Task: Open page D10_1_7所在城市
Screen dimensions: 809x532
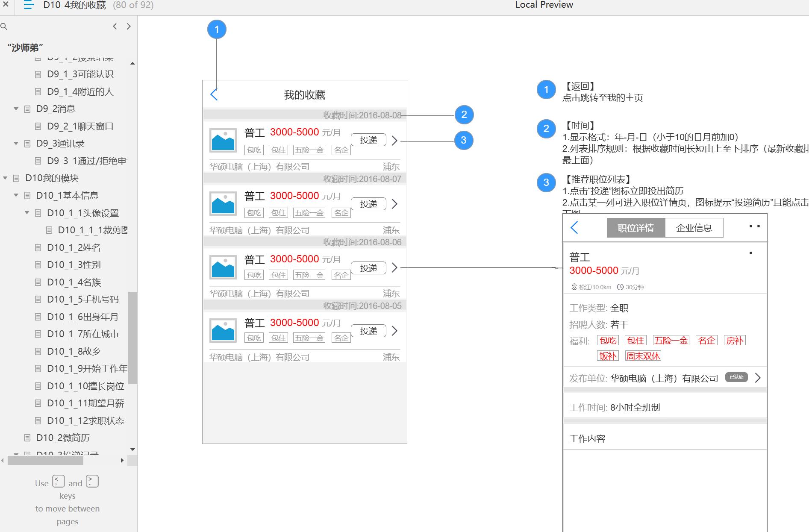Action: pyautogui.click(x=83, y=334)
